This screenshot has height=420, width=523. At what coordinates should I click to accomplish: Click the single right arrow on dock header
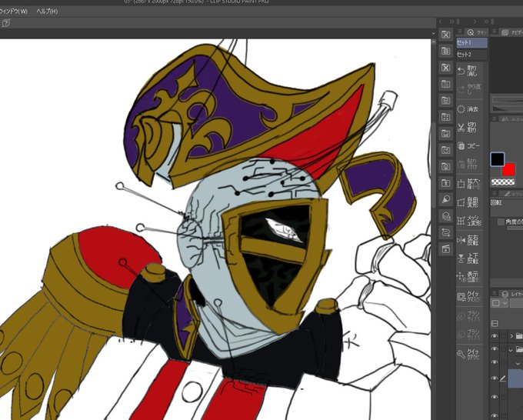pos(475,22)
